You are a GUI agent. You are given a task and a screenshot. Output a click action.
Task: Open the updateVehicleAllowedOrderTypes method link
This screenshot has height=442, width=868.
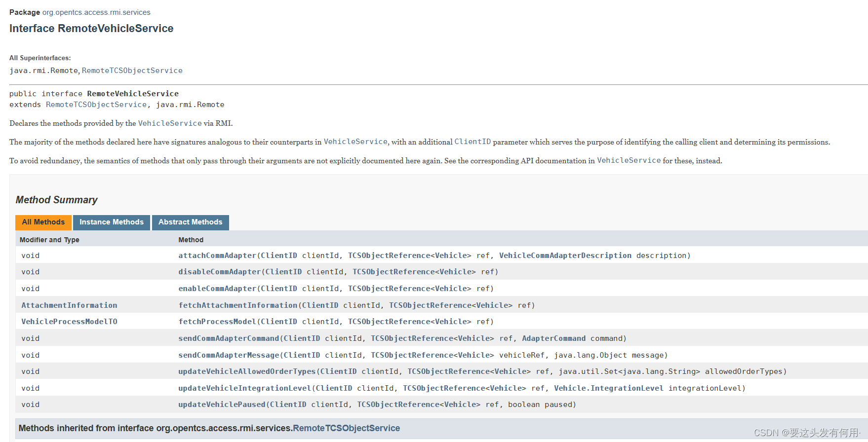pyautogui.click(x=247, y=371)
